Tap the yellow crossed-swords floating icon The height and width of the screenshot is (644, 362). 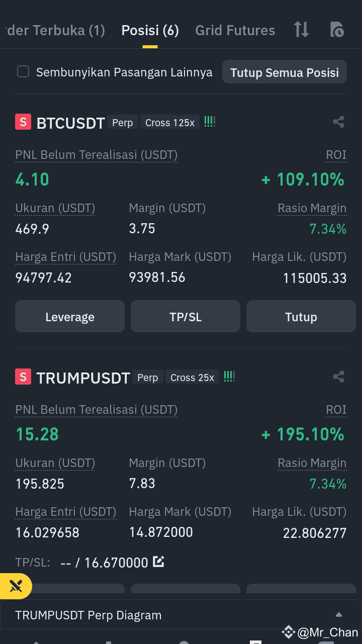click(15, 586)
